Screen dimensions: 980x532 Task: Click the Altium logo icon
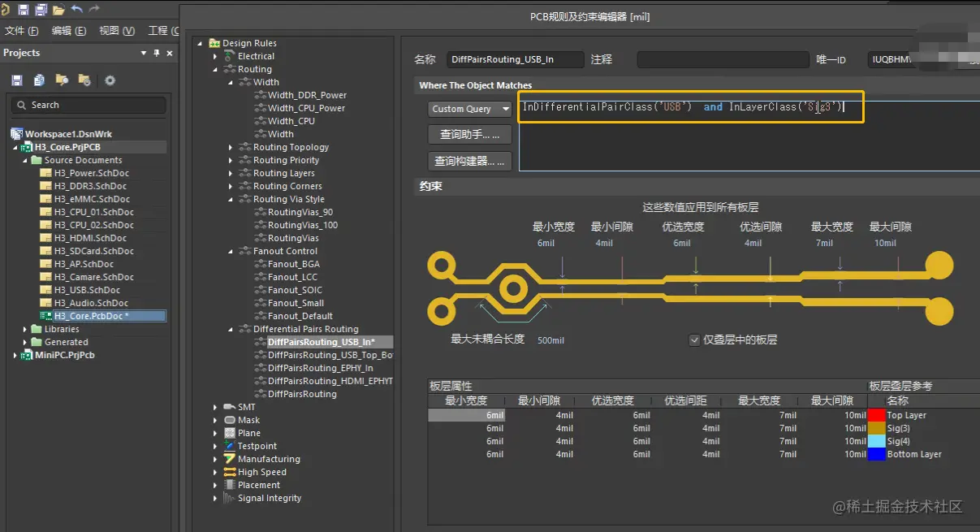click(x=4, y=10)
